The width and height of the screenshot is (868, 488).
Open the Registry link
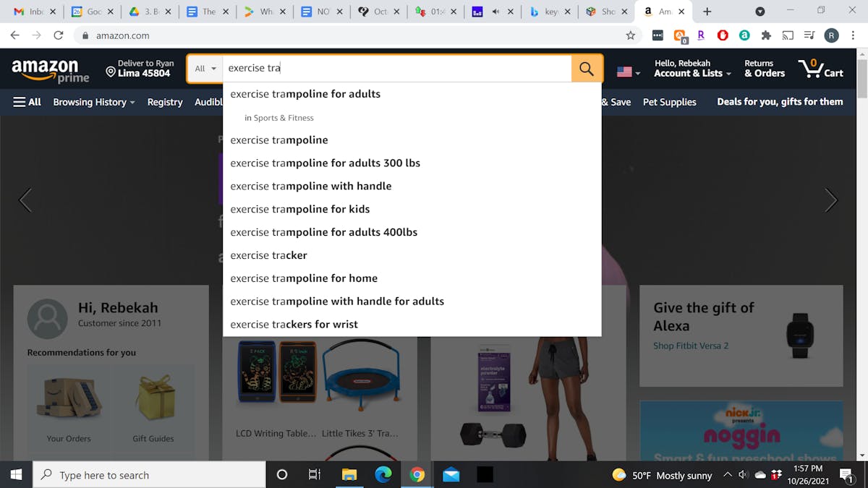[x=165, y=102]
